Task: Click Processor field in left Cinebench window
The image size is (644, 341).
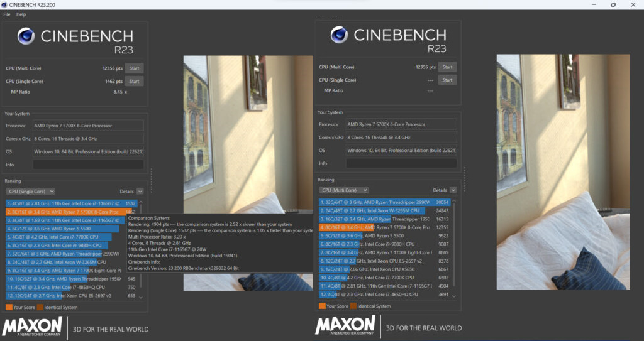Action: click(x=88, y=126)
